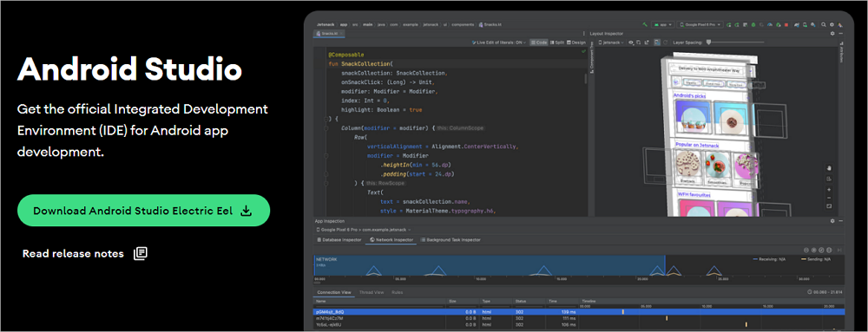Click the zoom to fit icon in Layout Inspector
The height and width of the screenshot is (332, 868).
coord(829,206)
